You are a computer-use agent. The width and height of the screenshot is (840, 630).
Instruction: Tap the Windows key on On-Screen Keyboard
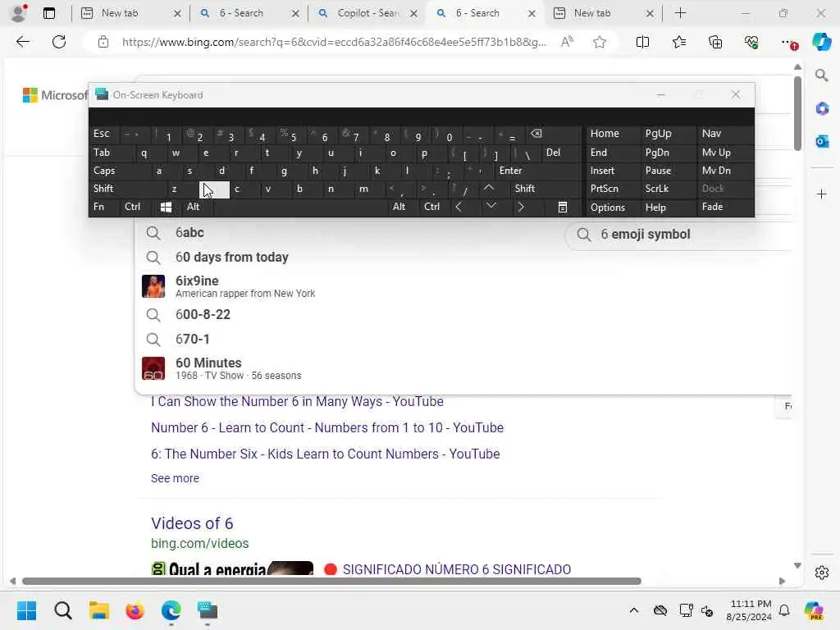point(166,208)
